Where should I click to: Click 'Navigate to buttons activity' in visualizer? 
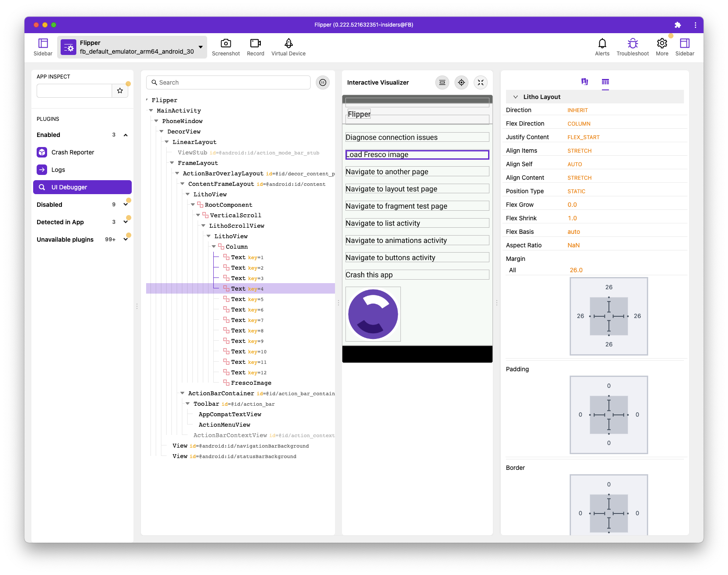coord(417,257)
